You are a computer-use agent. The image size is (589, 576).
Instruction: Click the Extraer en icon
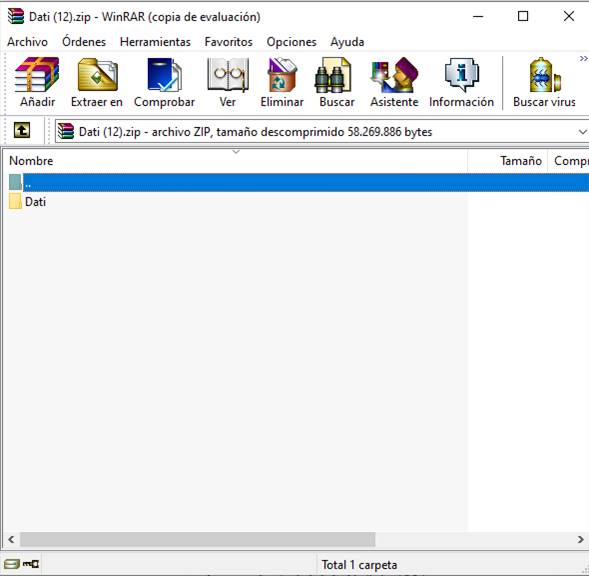[x=97, y=75]
